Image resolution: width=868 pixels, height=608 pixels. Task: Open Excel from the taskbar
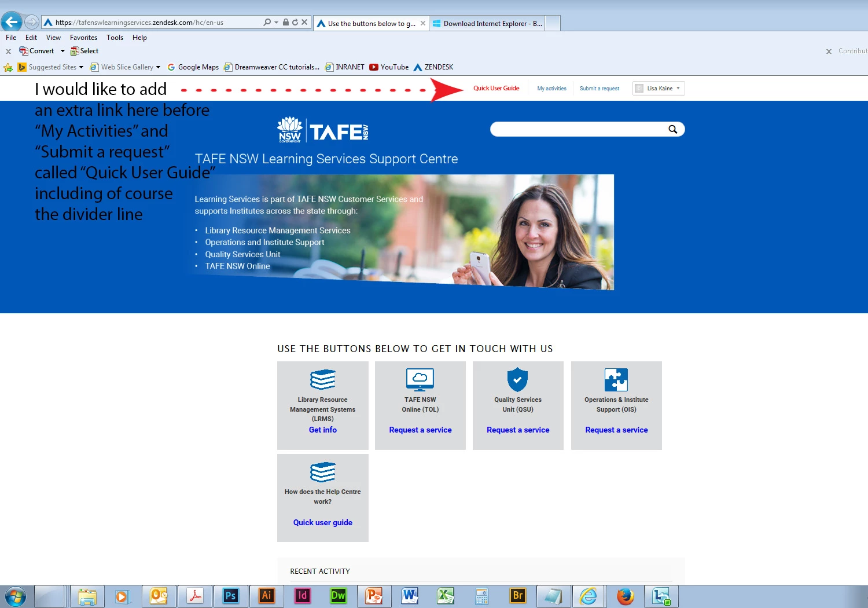click(x=446, y=596)
